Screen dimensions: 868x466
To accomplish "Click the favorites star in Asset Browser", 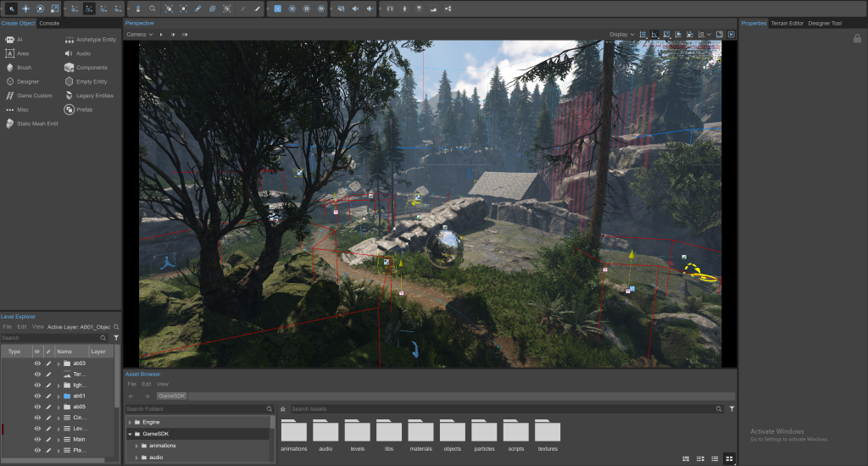I will 283,409.
